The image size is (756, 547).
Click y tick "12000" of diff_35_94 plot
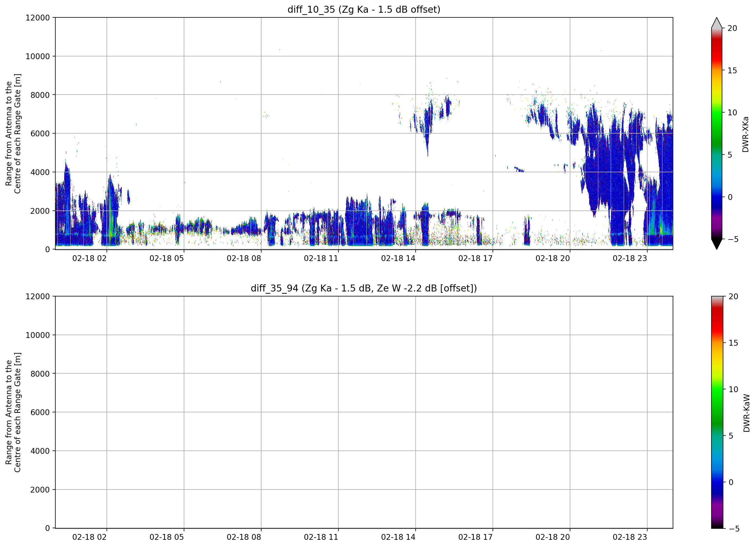(38, 296)
